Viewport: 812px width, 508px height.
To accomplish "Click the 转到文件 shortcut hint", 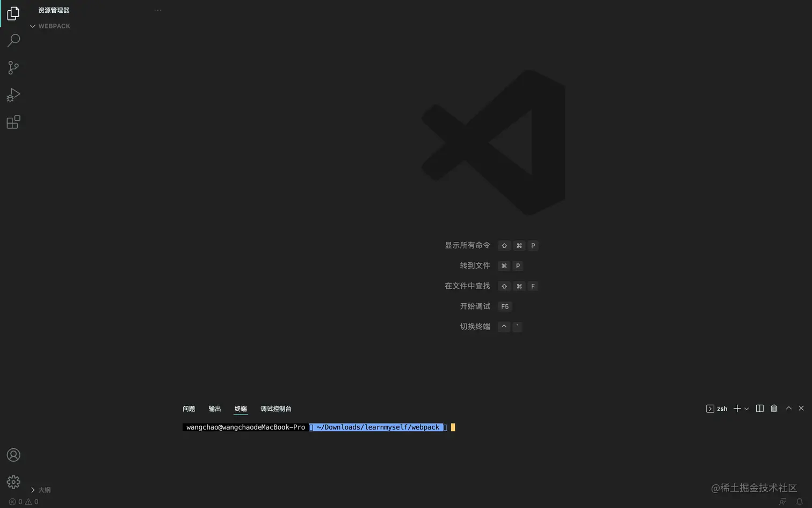I will tap(475, 266).
